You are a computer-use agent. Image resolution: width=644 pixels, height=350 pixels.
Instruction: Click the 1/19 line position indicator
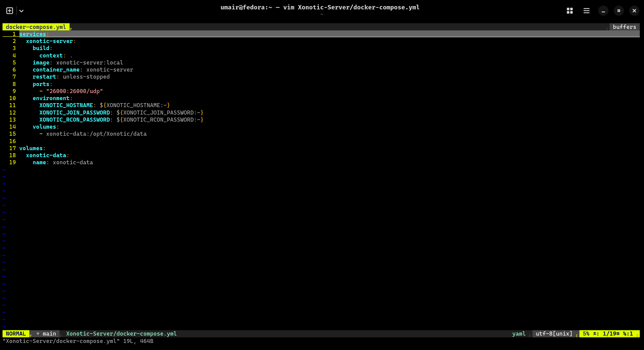coord(611,334)
